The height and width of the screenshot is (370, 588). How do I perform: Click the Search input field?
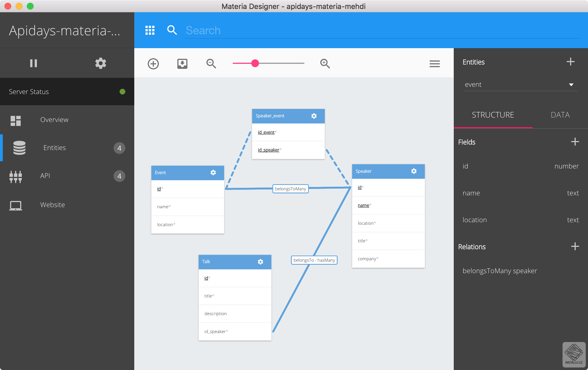coord(380,30)
